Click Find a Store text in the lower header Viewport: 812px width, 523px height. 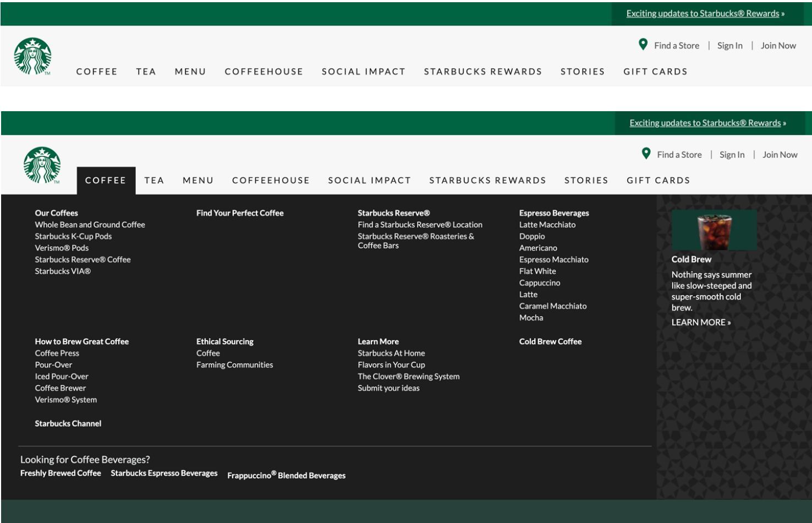[679, 155]
